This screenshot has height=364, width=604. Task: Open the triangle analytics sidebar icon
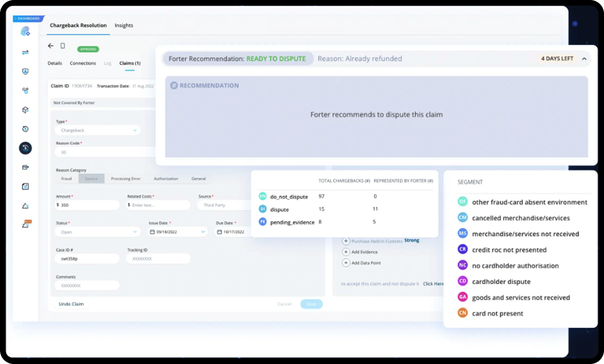point(25,206)
